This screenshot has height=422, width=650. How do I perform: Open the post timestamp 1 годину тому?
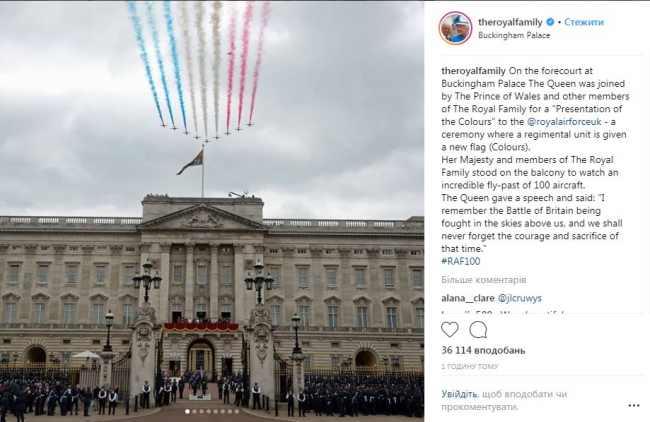pyautogui.click(x=469, y=366)
